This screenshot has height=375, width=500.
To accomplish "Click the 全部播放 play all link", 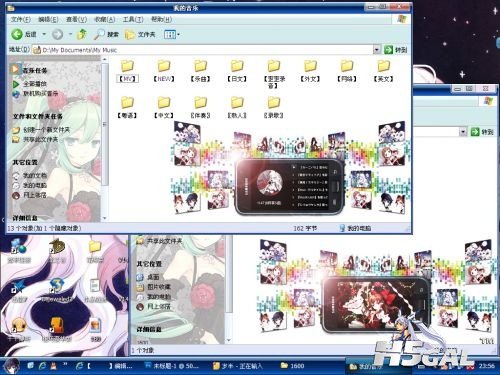I will [35, 84].
